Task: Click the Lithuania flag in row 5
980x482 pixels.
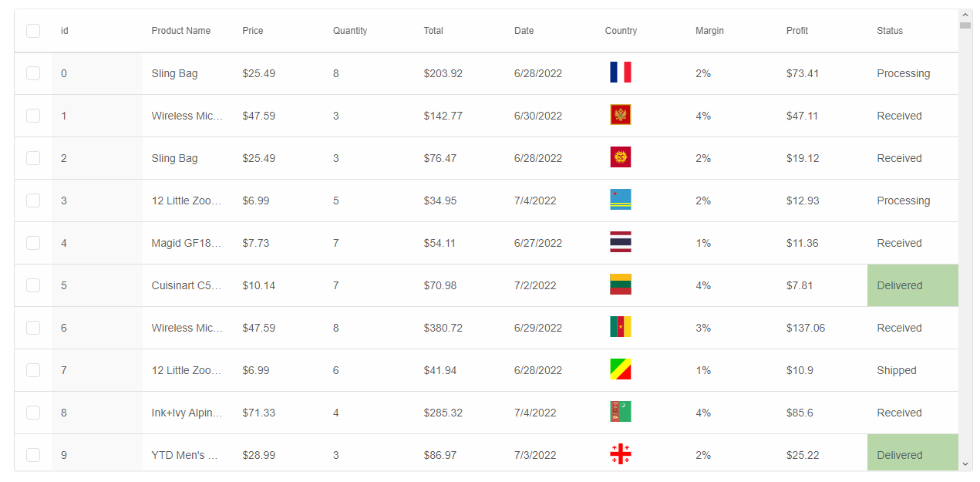Action: [620, 285]
